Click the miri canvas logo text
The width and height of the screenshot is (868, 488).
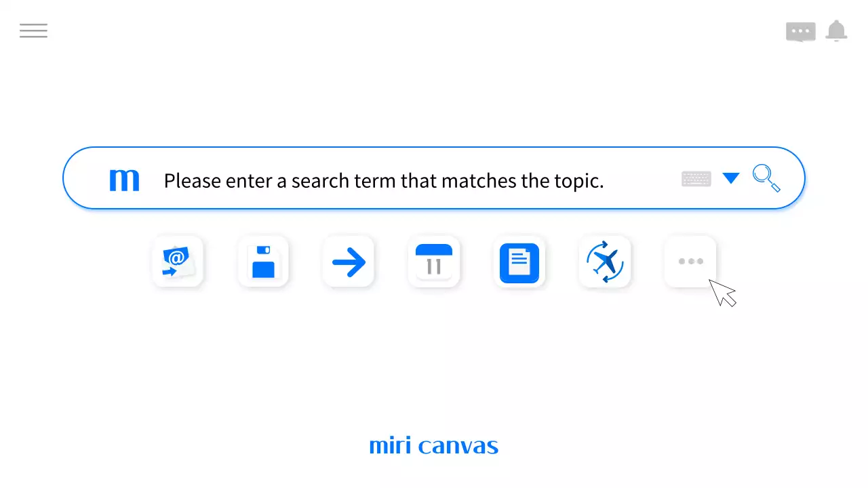pyautogui.click(x=434, y=446)
